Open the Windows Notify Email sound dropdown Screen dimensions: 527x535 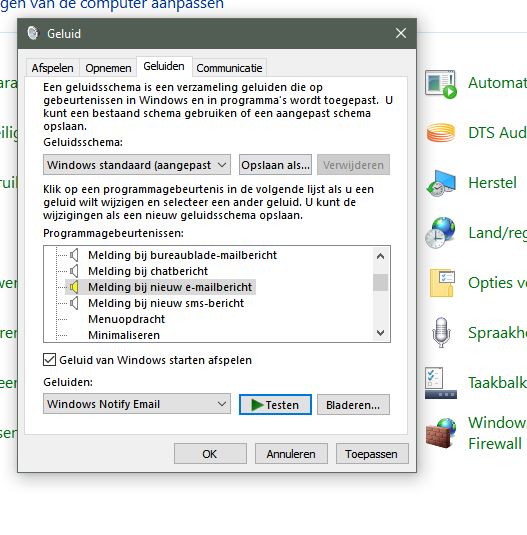tap(137, 404)
